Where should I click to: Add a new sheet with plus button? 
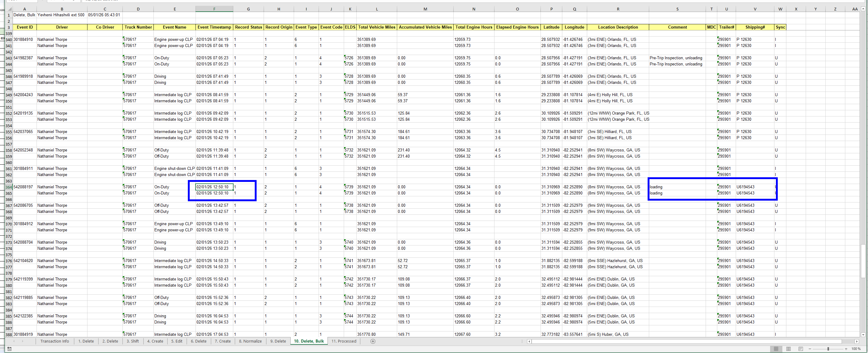[x=373, y=341]
